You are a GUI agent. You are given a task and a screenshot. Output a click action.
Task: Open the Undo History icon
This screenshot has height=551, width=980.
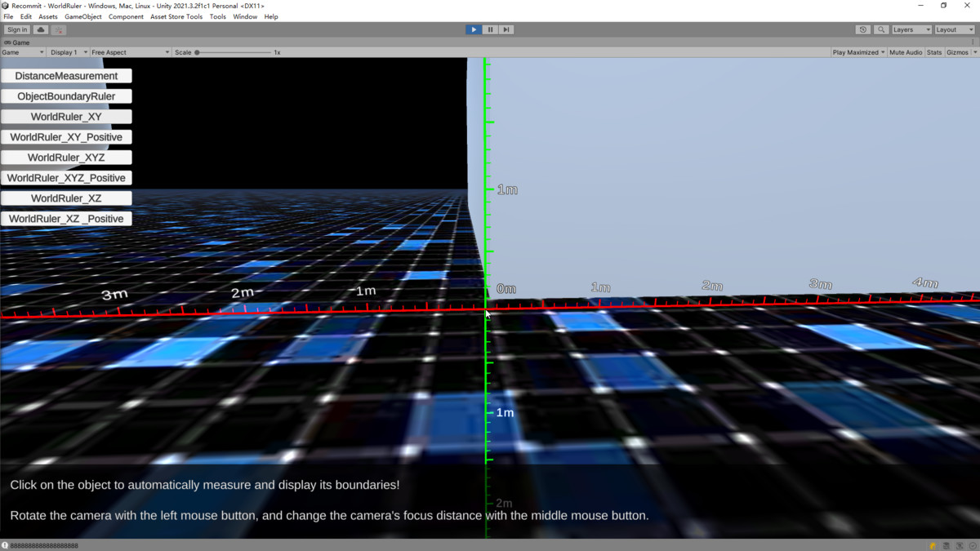[x=862, y=29]
